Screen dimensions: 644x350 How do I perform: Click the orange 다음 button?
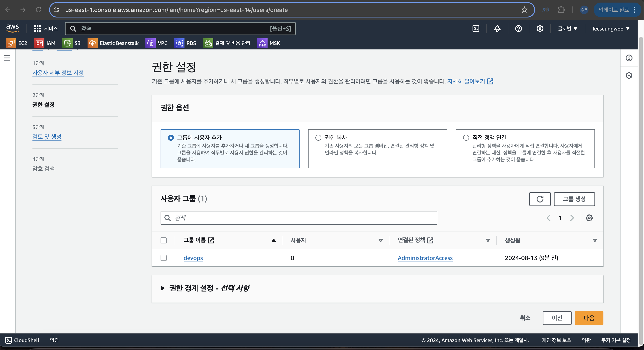point(589,318)
